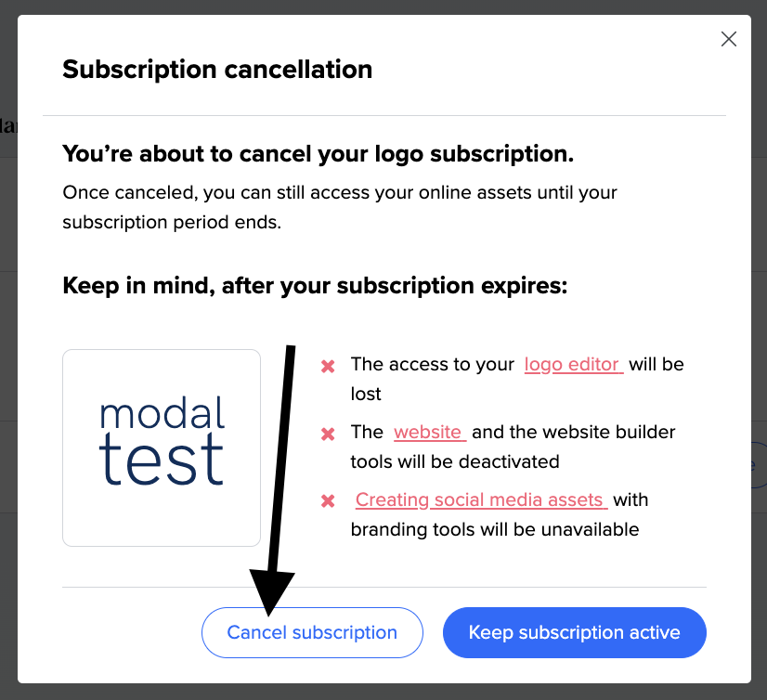The height and width of the screenshot is (700, 767).
Task: Close the subscription cancellation dialog with X
Action: coord(728,39)
